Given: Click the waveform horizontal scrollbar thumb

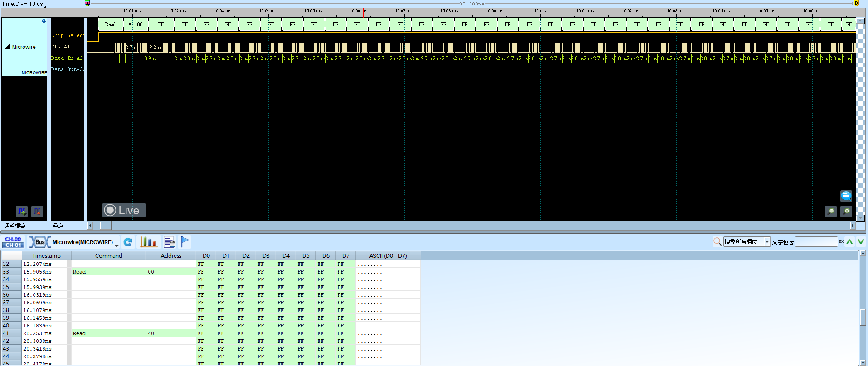Looking at the screenshot, I should point(106,226).
